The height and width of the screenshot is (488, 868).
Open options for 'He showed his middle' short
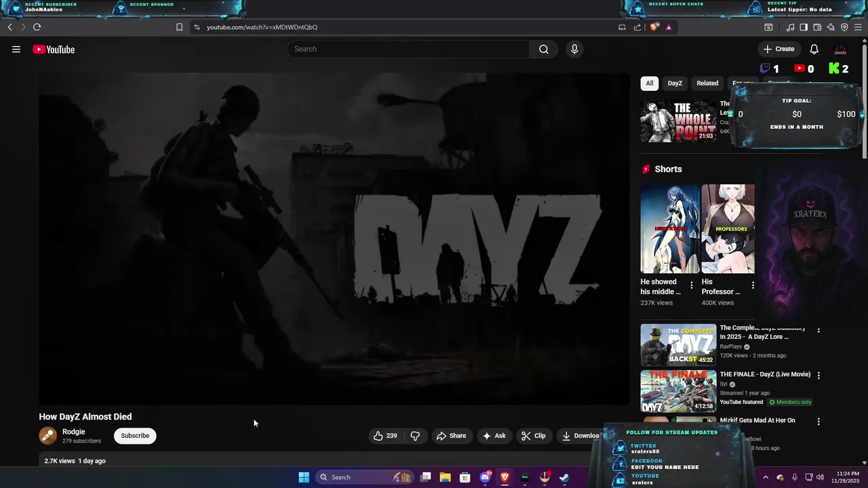692,285
